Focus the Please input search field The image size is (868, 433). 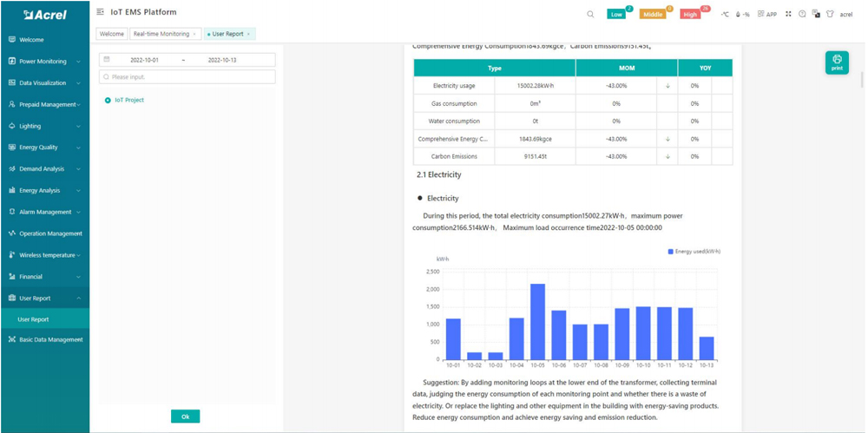pos(187,77)
